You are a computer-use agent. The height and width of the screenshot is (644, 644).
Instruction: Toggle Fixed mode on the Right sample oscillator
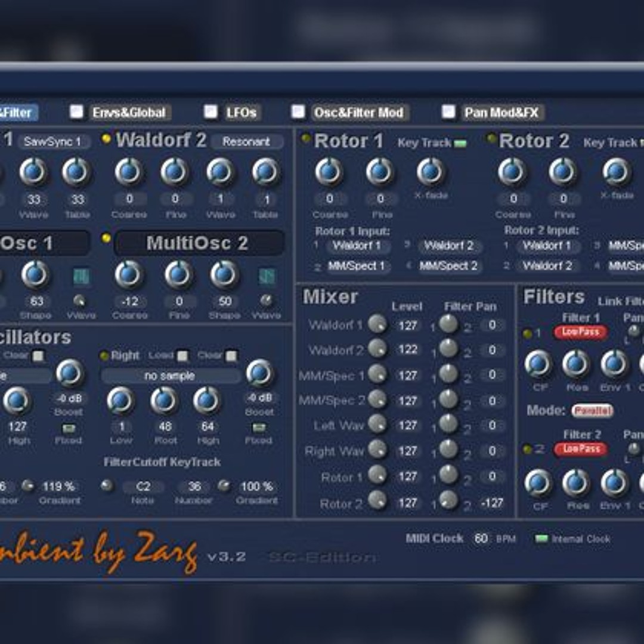[x=259, y=426]
